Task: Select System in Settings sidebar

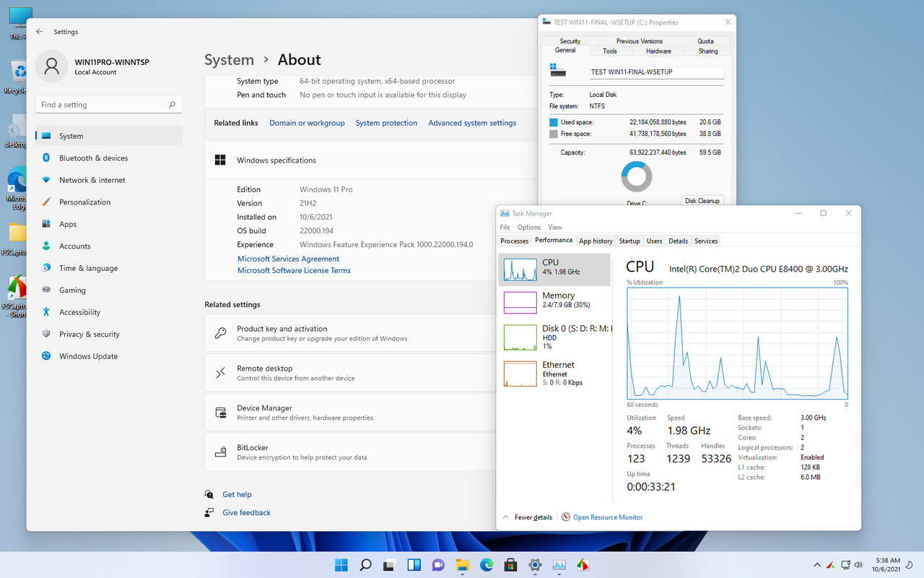Action: [x=108, y=136]
